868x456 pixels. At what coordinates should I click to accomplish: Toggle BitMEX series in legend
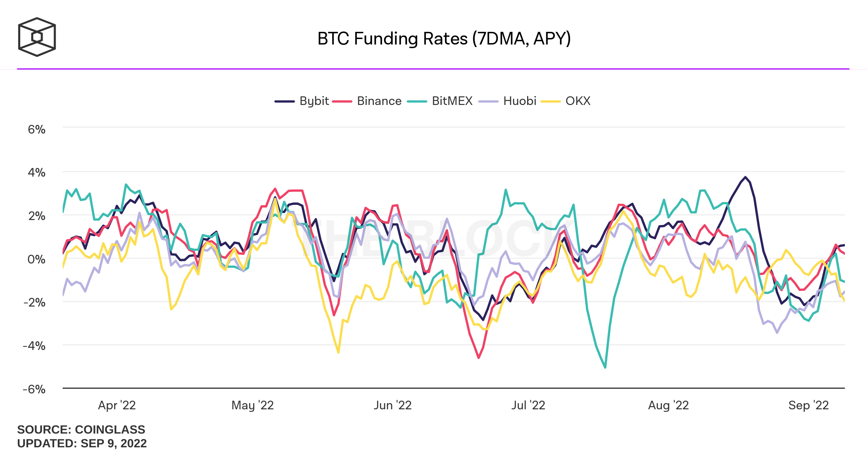[x=452, y=101]
